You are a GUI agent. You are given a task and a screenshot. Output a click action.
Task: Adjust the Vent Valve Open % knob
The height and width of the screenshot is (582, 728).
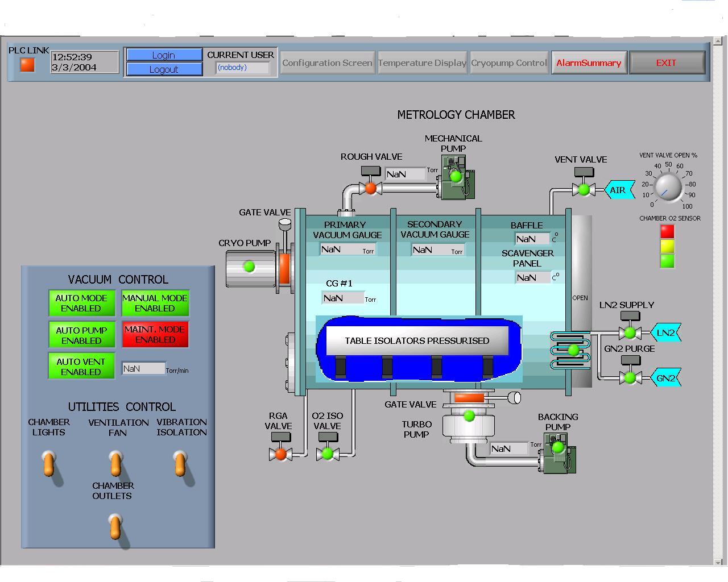667,188
